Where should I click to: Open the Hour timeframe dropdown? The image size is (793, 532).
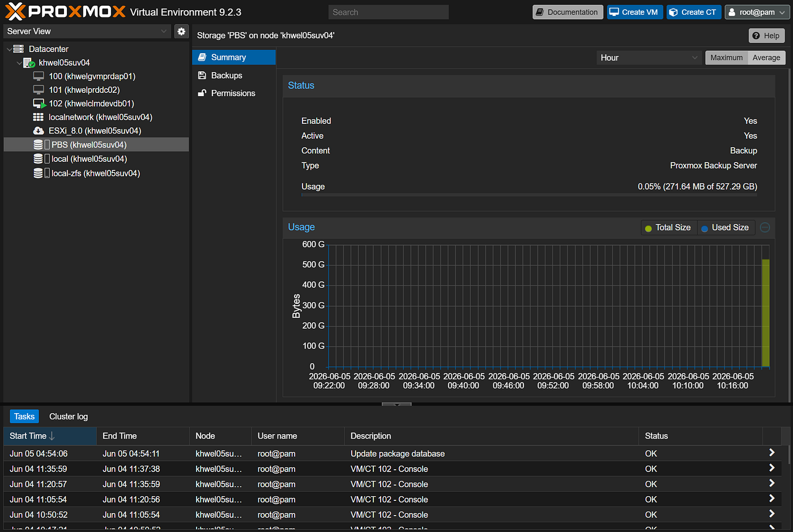click(x=649, y=58)
